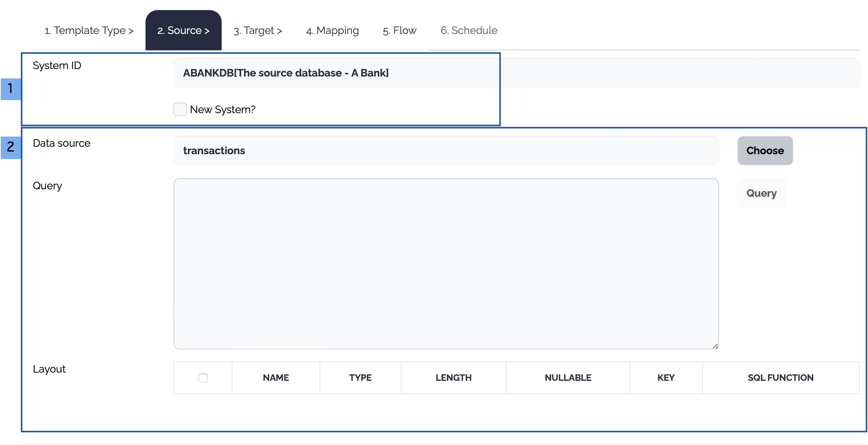
Task: Focus the Query text area
Action: (446, 264)
